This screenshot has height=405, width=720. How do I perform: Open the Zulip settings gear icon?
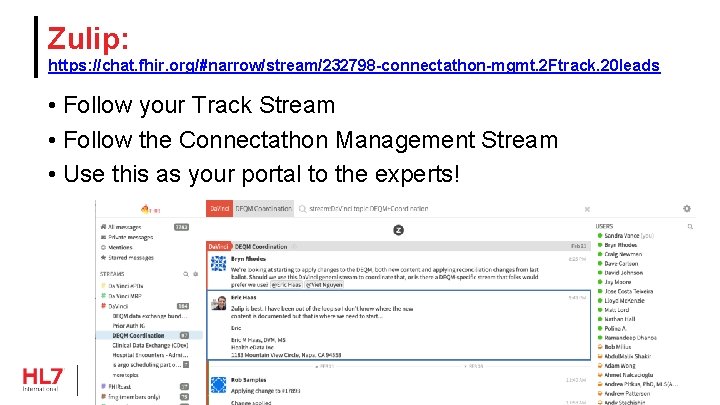[x=686, y=208]
